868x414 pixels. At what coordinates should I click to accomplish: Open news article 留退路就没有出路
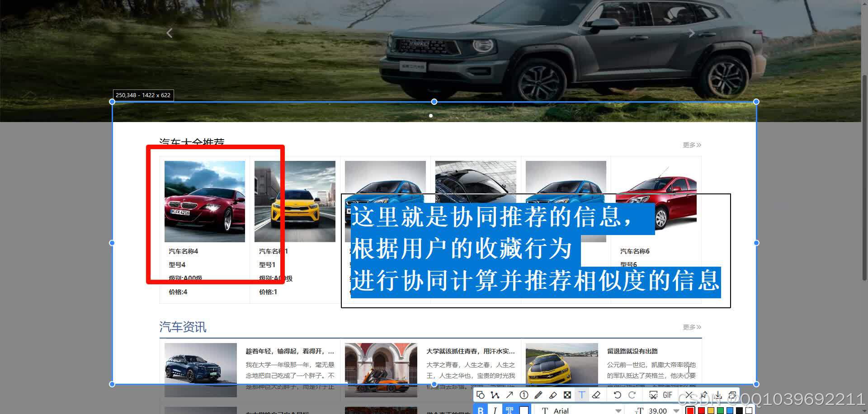632,351
